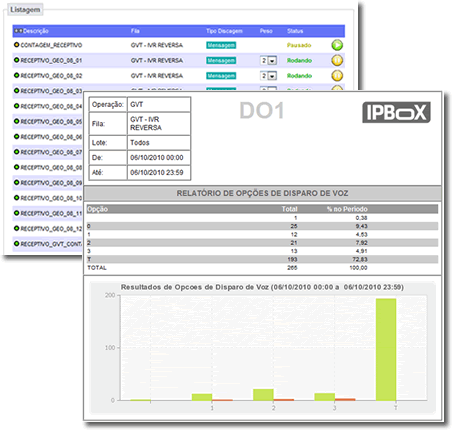The image size is (452, 430).
Task: Click green status dot of RECEPTIVO_GEO_06_05
Action: (x=16, y=121)
